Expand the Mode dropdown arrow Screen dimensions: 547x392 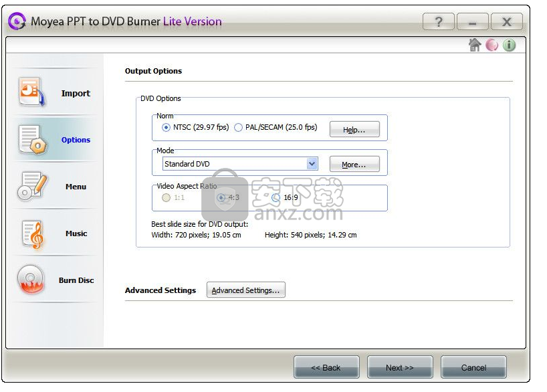[312, 164]
